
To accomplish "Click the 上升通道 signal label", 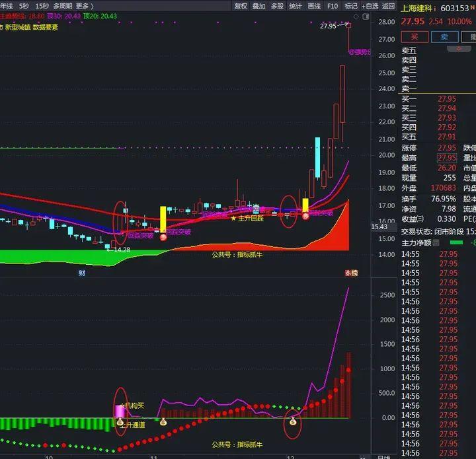I will (132, 425).
